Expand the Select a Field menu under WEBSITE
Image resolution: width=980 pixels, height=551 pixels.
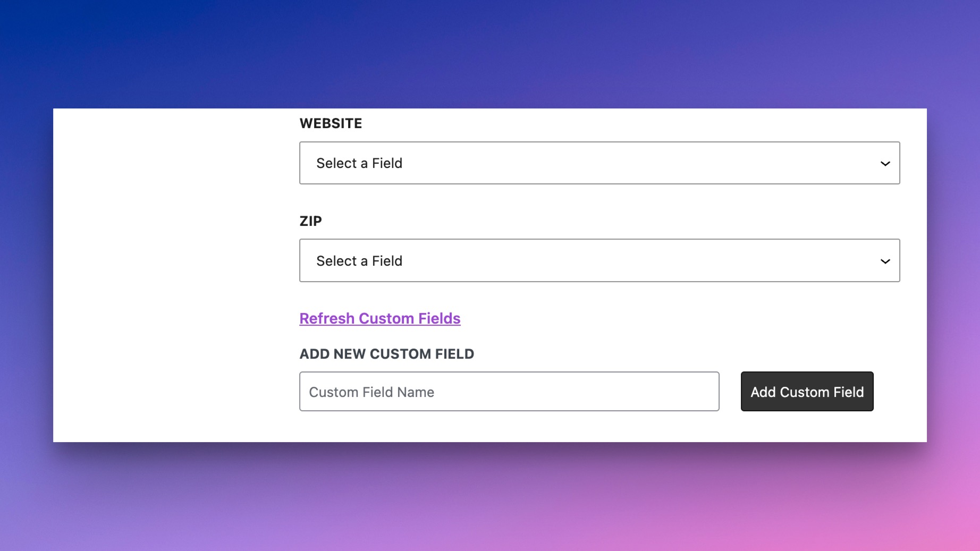[x=599, y=163]
